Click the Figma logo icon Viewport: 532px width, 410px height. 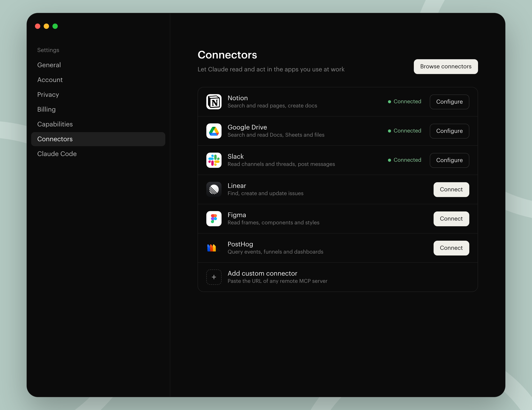214,218
